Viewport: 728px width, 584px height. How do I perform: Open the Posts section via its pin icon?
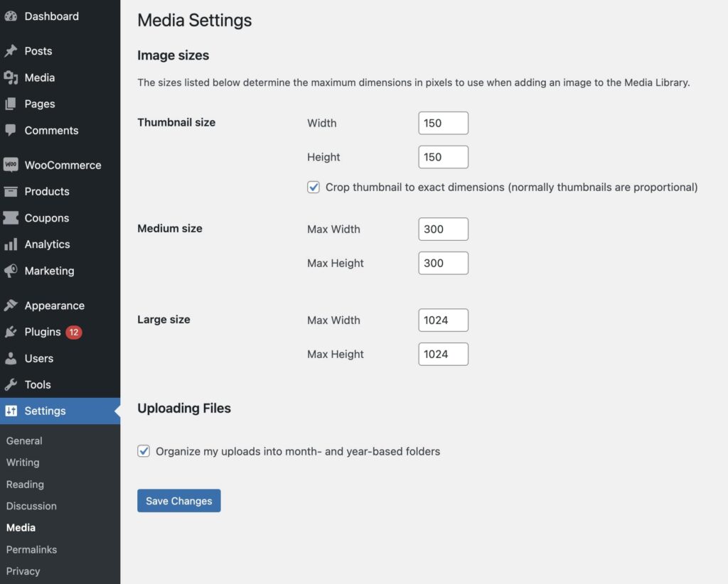coord(12,50)
